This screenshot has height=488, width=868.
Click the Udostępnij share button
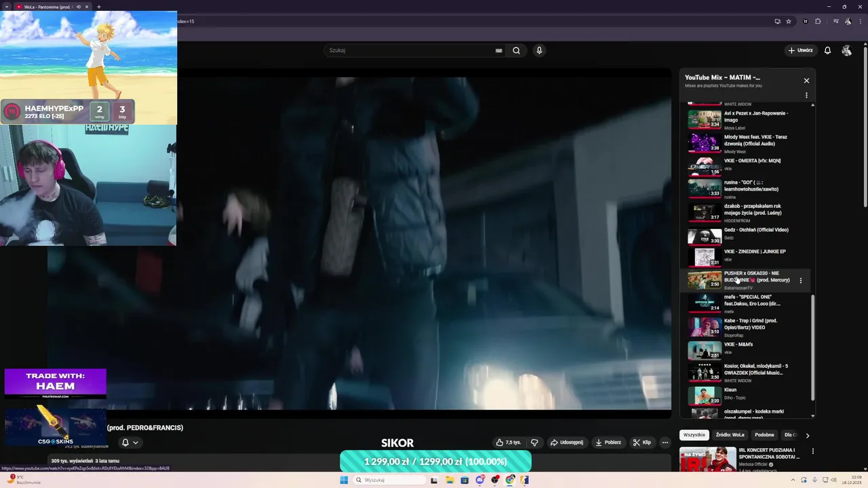[x=566, y=443]
